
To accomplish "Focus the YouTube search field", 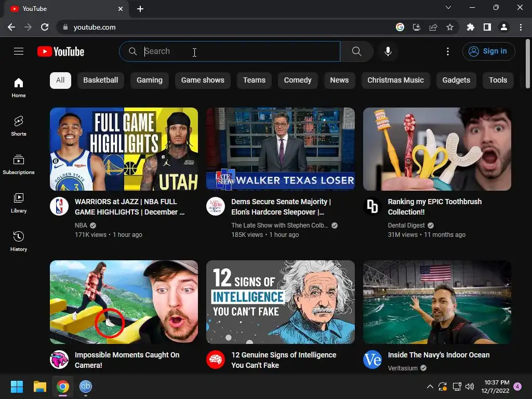I will (x=230, y=51).
